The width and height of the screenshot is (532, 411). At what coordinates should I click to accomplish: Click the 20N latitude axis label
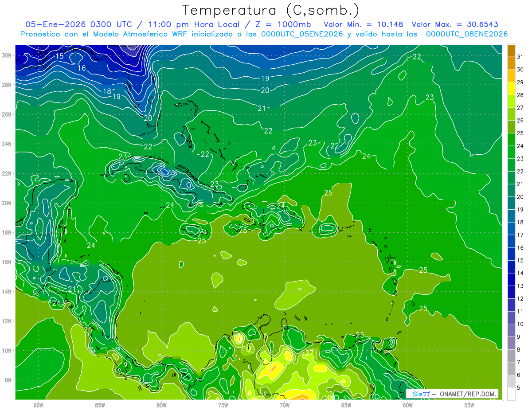8,203
